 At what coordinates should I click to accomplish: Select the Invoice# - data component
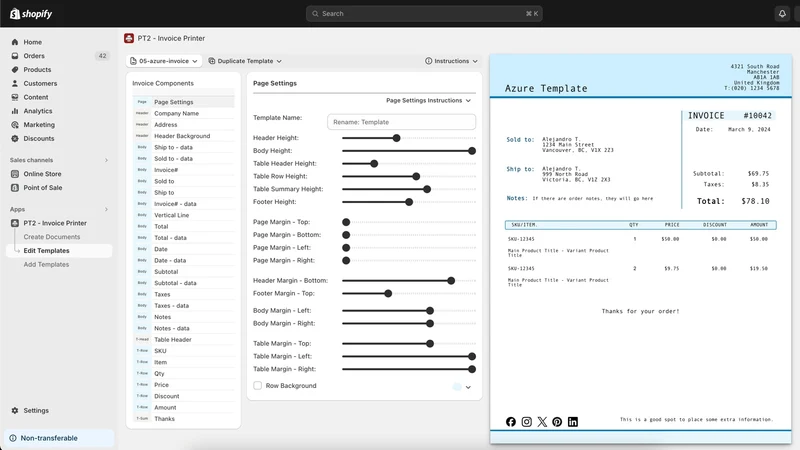point(184,204)
